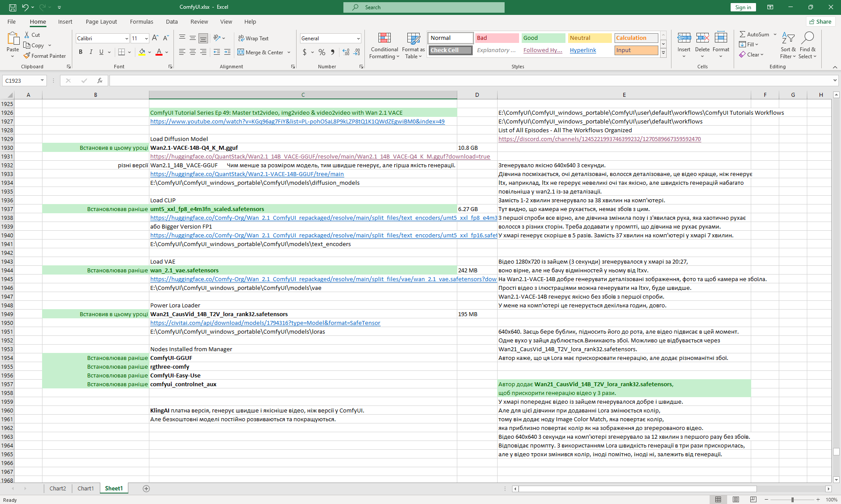
Task: Open the Formulas ribbon tab
Action: tap(141, 21)
